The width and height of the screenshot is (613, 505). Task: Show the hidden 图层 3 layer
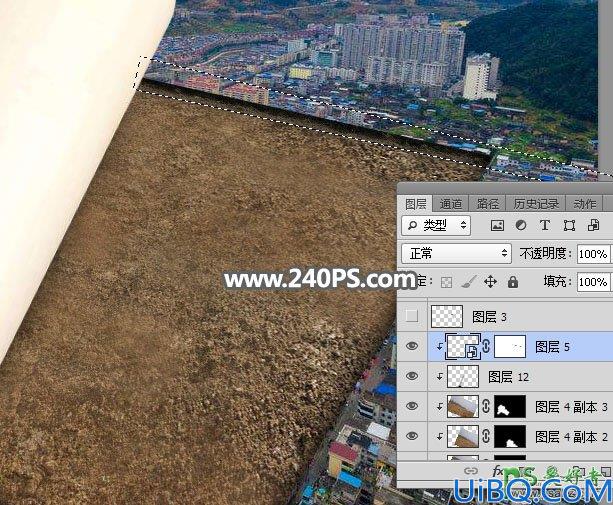click(x=412, y=316)
